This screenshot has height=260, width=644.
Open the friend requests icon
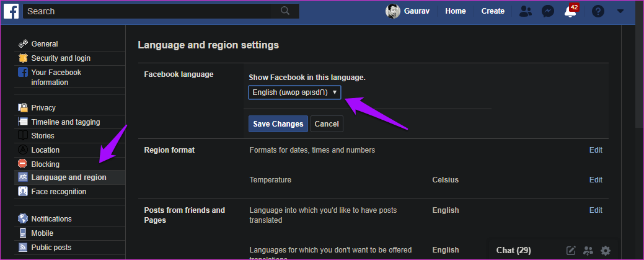coord(526,12)
